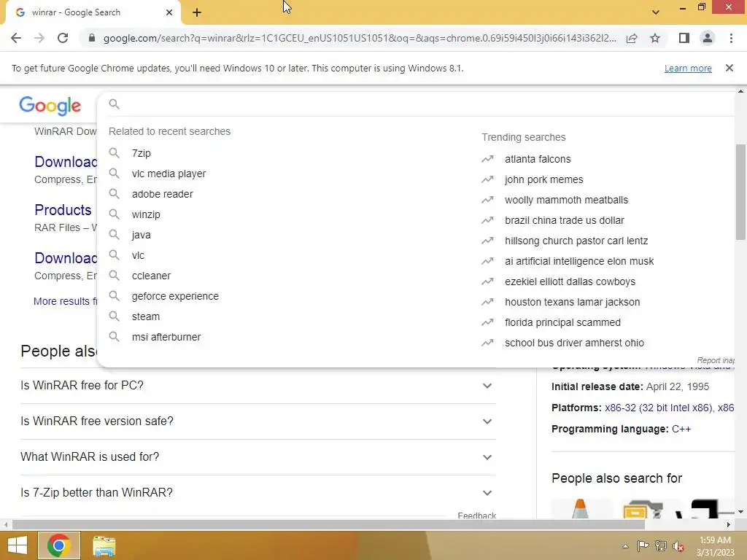Open x86-32 (32 bit Intel x86) platform link
Screen dimensions: 747x560
[659, 408]
